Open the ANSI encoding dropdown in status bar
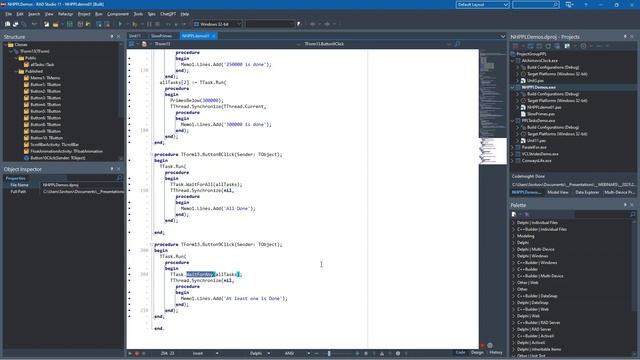640x360 pixels. (x=309, y=353)
